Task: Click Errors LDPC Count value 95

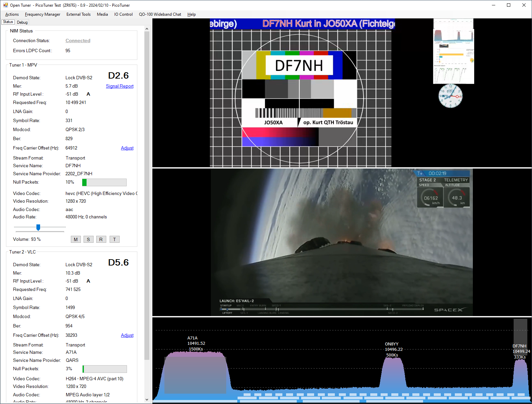Action: coord(68,50)
